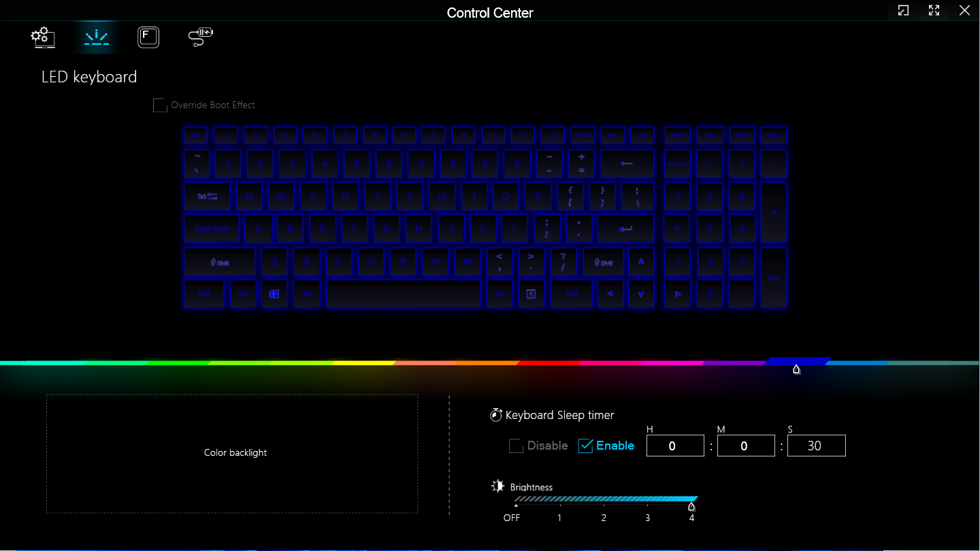Select the A key
Image resolution: width=980 pixels, height=551 pixels.
pos(258,229)
